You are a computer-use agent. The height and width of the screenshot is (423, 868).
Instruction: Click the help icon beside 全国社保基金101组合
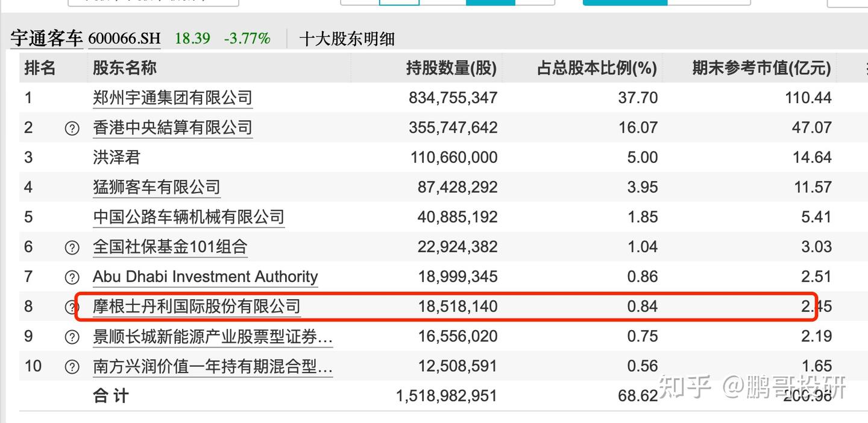pos(72,247)
